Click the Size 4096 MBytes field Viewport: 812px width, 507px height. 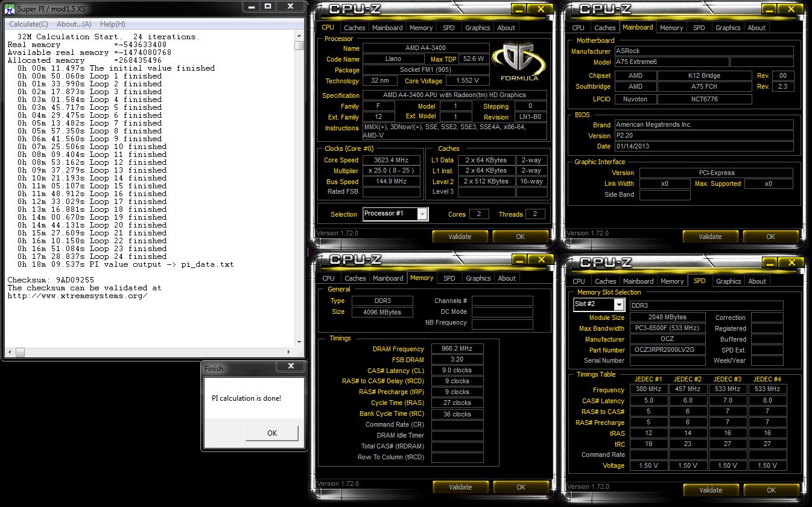tap(381, 312)
